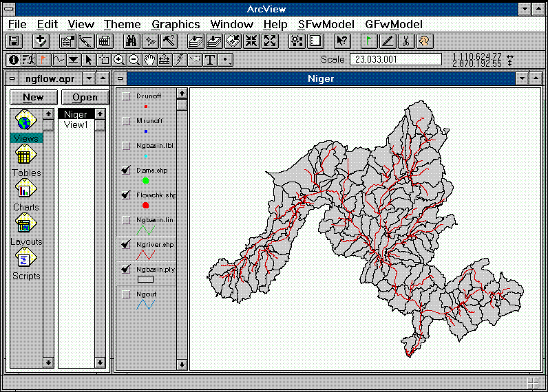Click the New button
This screenshot has height=392, width=548.
32,97
